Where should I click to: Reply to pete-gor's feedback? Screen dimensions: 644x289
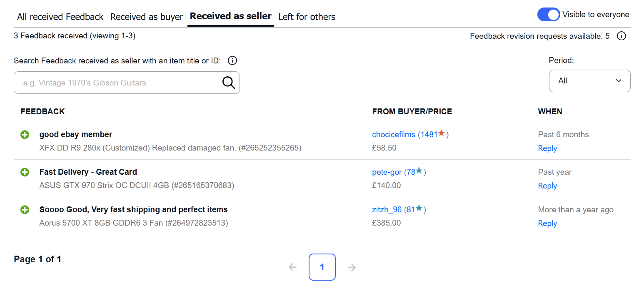point(547,186)
